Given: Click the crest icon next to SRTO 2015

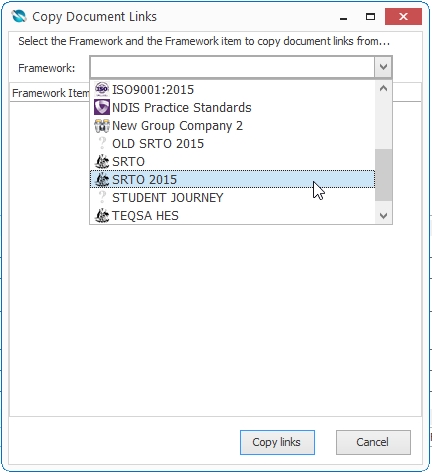Looking at the screenshot, I should pyautogui.click(x=102, y=179).
